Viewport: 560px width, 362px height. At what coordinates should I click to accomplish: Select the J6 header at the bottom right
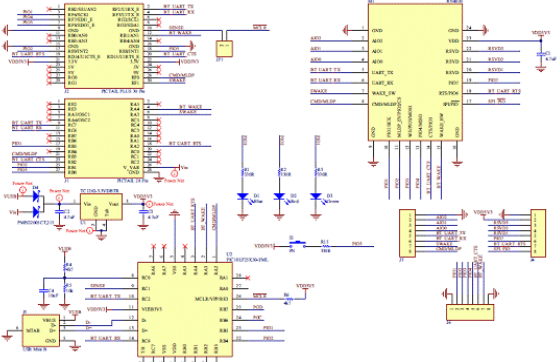pos(470,312)
